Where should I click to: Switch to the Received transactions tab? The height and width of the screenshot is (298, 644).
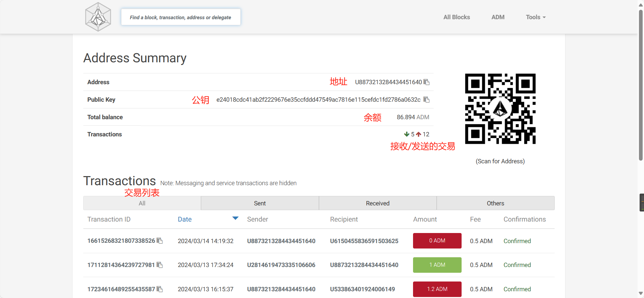378,203
